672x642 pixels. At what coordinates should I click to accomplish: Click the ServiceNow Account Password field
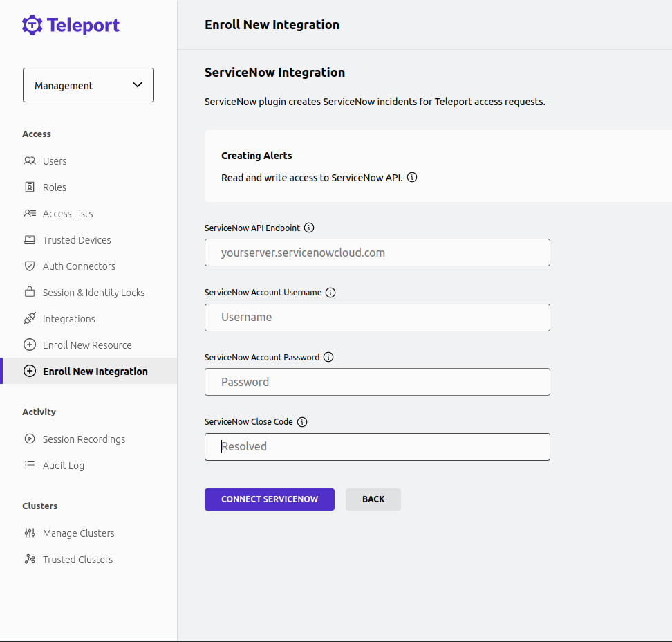377,381
